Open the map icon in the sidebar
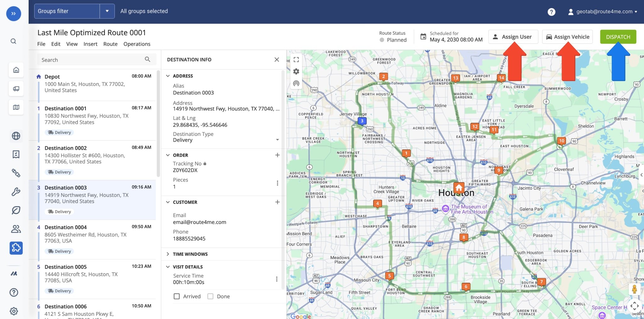The image size is (644, 319). click(16, 107)
